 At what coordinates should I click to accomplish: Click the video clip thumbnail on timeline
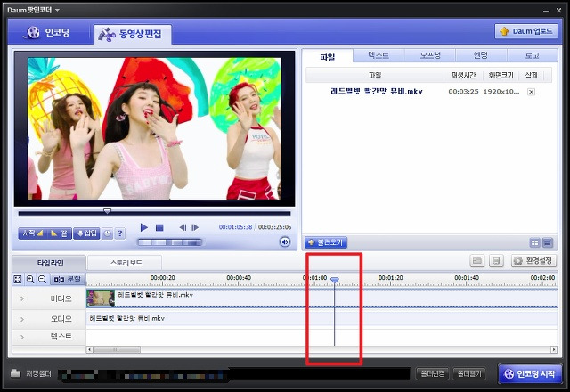point(101,298)
